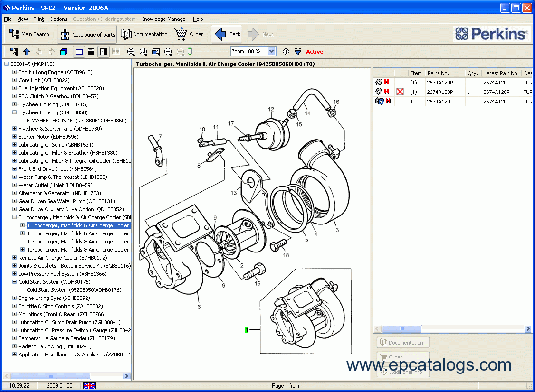535x392 pixels.
Task: Click the lower Documentation button
Action: (402, 343)
